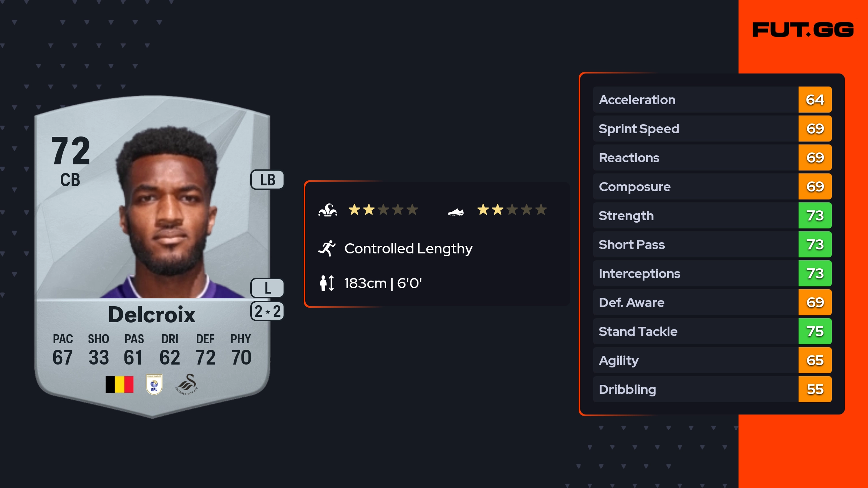Click the EFL Championship league badge
Screen dimensions: 868x488
154,384
